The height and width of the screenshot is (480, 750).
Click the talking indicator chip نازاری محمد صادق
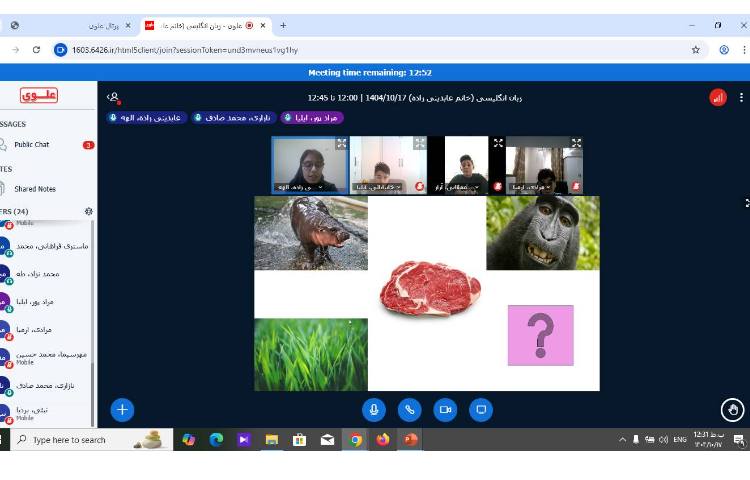pos(233,118)
